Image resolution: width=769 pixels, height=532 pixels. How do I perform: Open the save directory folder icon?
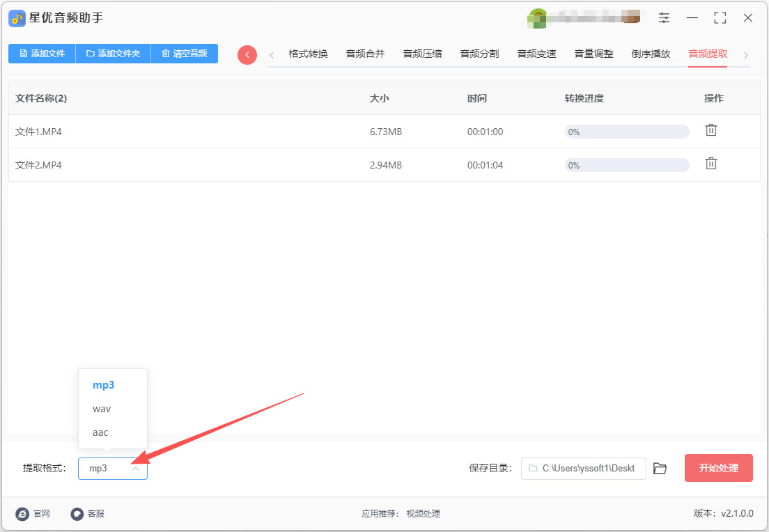[660, 468]
